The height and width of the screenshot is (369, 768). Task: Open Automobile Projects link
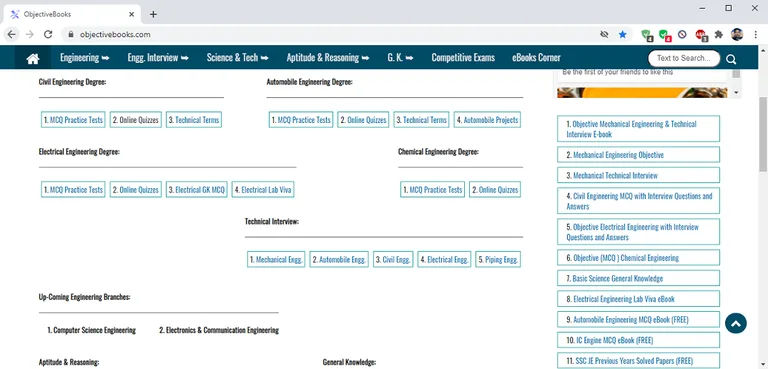click(x=487, y=120)
